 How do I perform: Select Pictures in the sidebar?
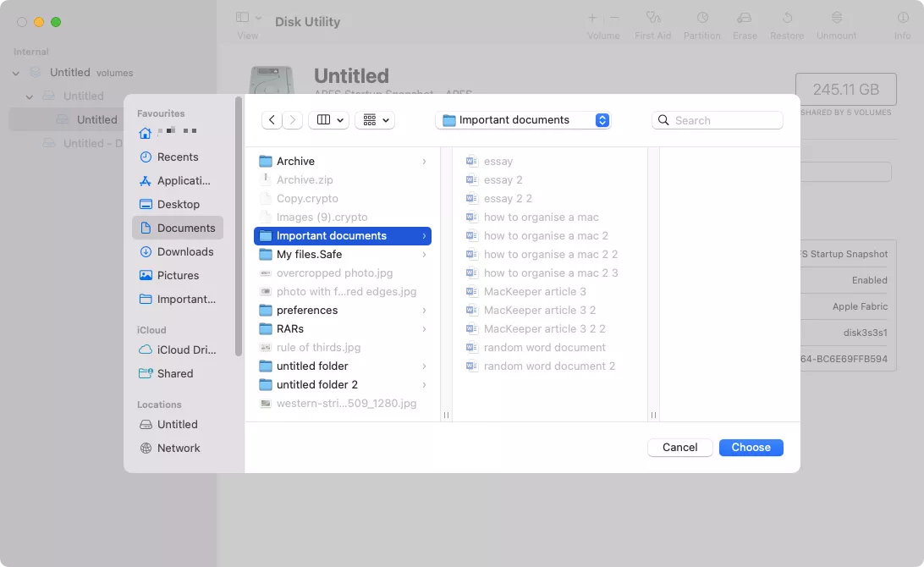coord(177,275)
